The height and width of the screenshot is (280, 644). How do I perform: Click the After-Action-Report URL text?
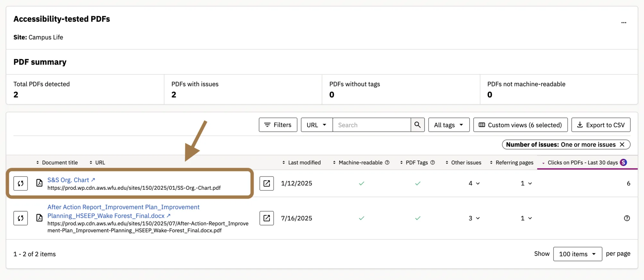[148, 227]
